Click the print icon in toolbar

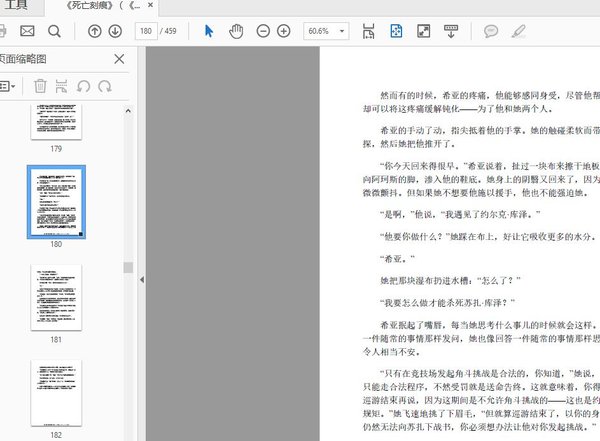tap(2, 31)
